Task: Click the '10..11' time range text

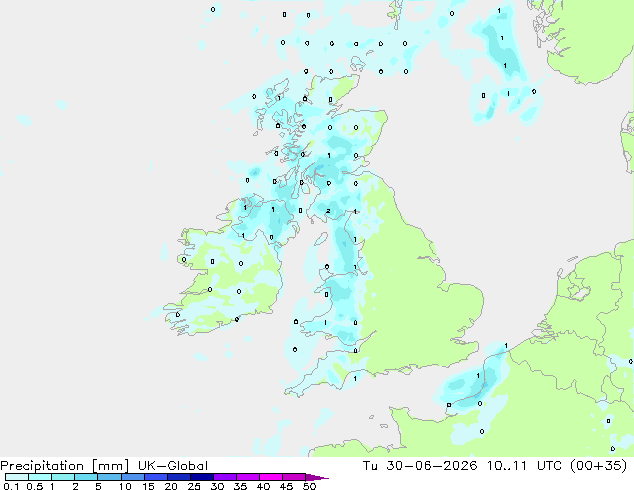Action: pos(507,466)
